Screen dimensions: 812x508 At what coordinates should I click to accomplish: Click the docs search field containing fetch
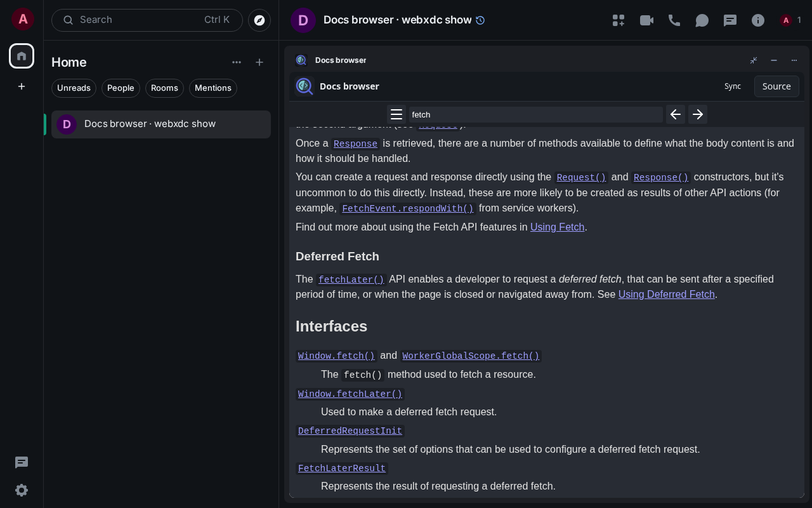[x=536, y=114]
